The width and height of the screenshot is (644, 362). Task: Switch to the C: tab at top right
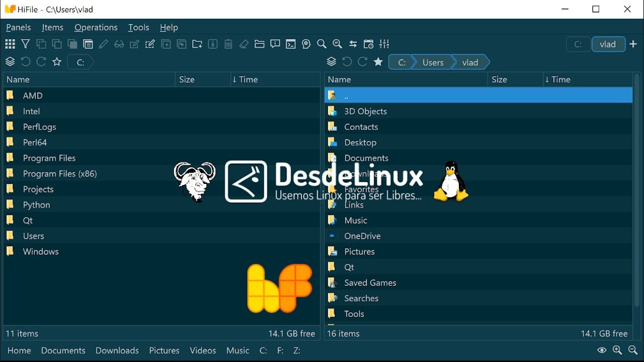[x=578, y=45]
